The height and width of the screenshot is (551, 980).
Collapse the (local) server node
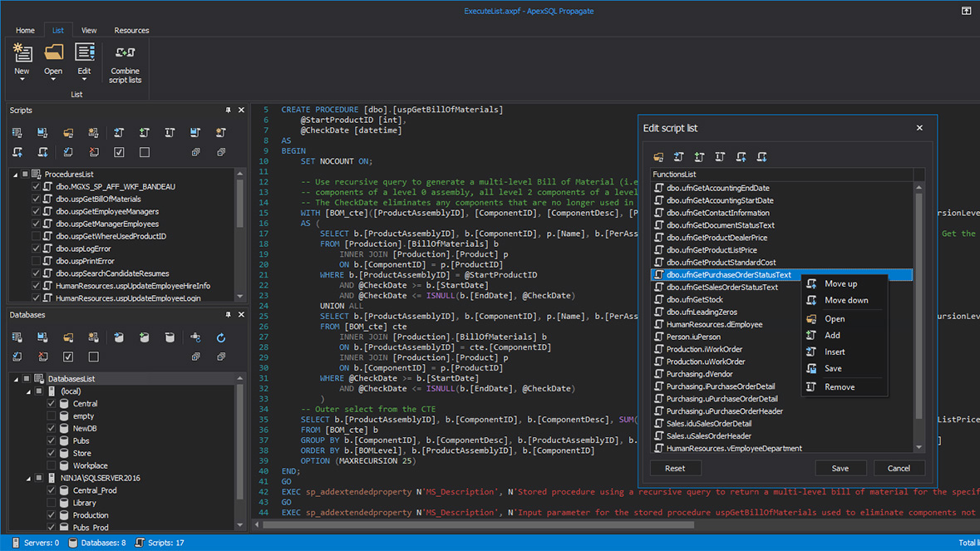coord(28,391)
